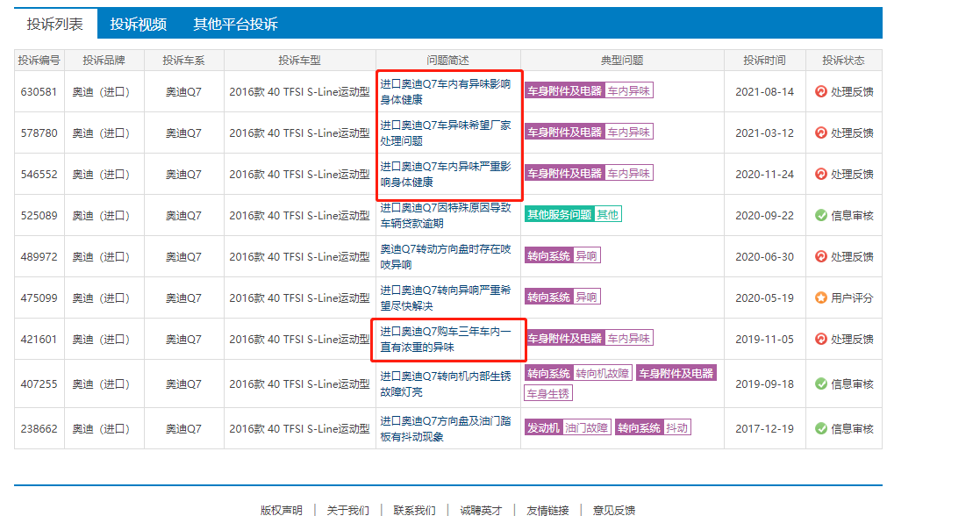Click 车身生锈 tag in row 407255

coord(548,393)
